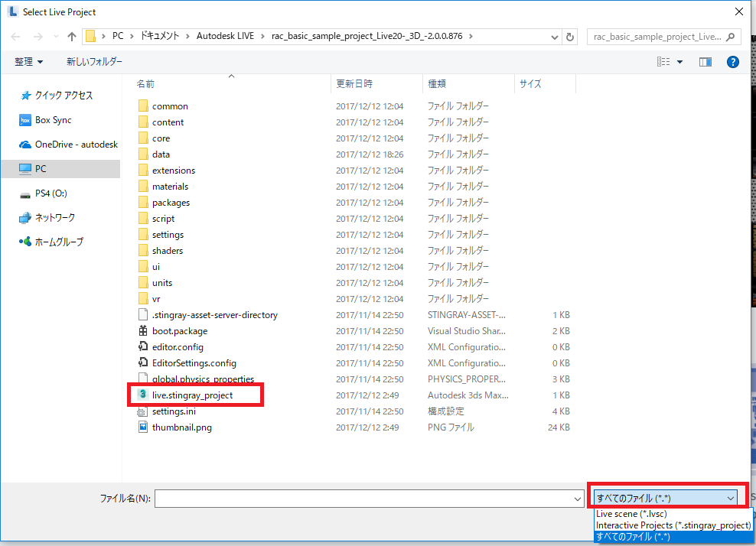Click the search magnifier icon

pyautogui.click(x=731, y=37)
